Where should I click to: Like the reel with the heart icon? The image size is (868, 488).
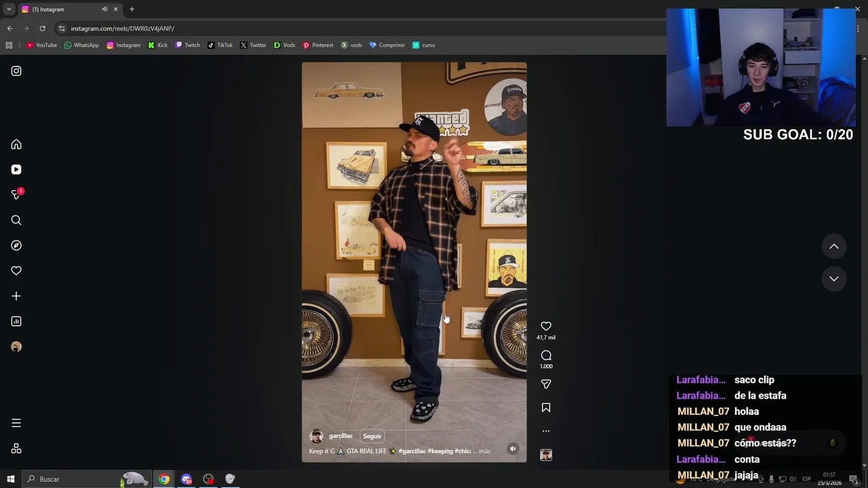pos(546,326)
